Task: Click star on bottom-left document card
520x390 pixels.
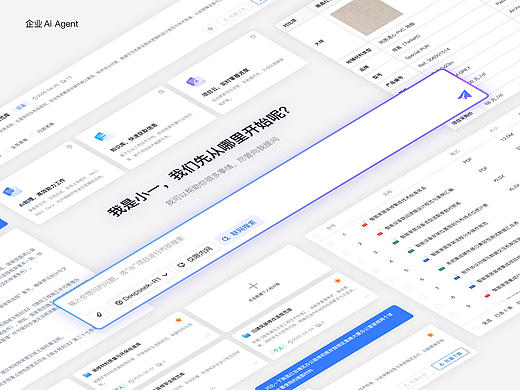Action: 178,320
